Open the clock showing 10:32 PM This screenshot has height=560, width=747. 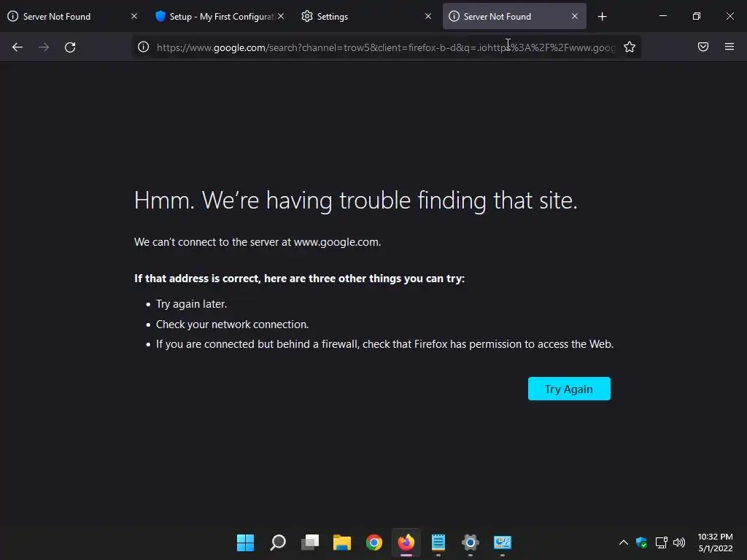click(715, 542)
